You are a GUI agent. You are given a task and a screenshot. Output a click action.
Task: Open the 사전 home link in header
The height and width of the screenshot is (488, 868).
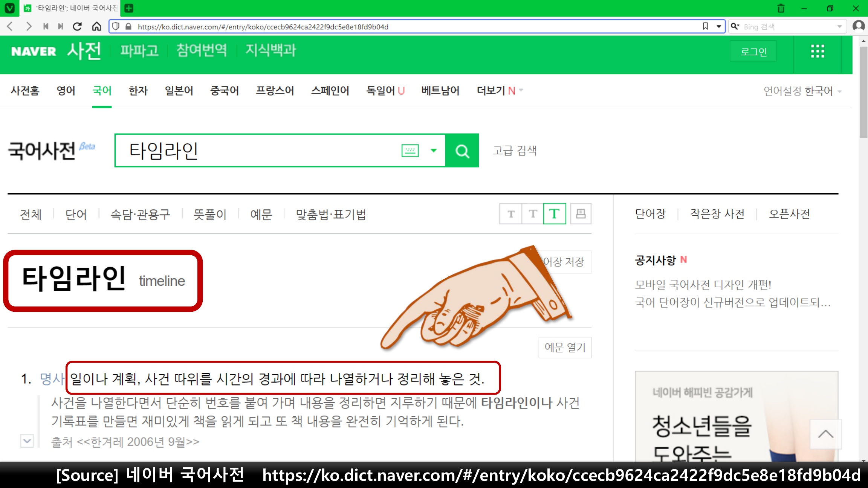84,50
